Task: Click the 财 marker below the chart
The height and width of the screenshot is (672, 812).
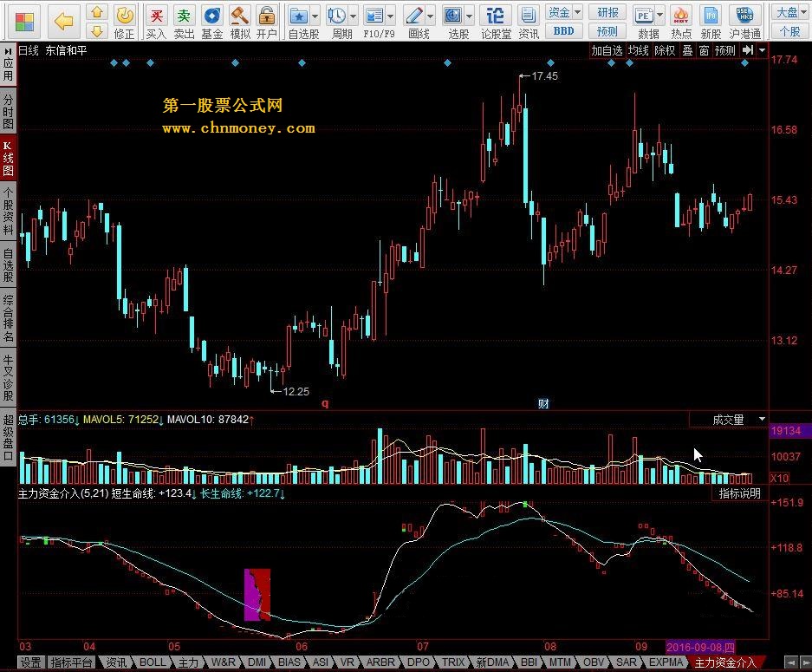Action: [x=543, y=403]
